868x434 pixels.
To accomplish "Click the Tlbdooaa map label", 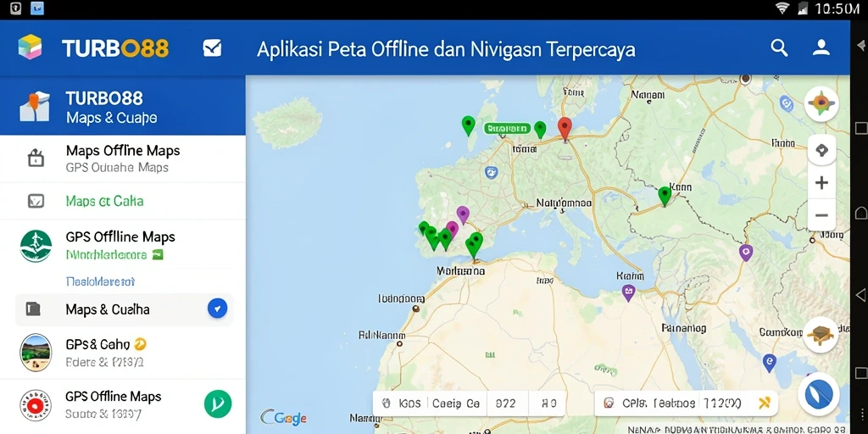I will [402, 298].
